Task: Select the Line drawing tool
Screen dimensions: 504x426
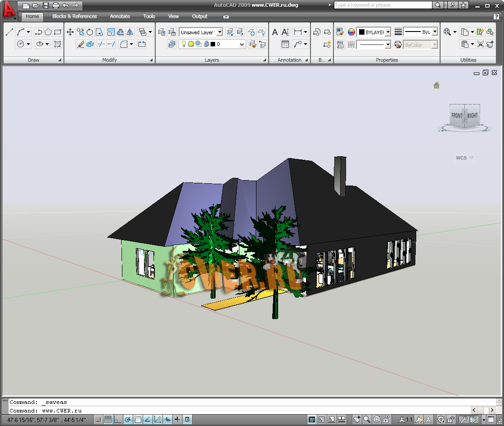Action: 9,32
